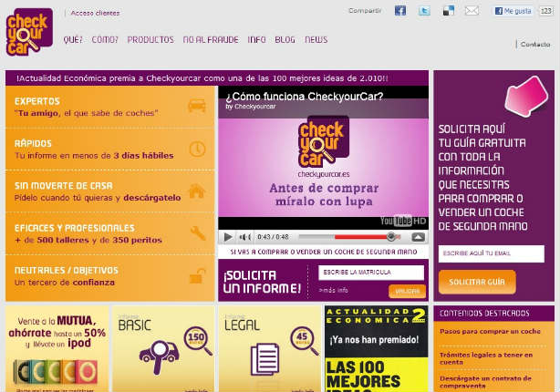Screen dimensions: 560x392
Task: Click the email envelope share icon
Action: coord(472,11)
